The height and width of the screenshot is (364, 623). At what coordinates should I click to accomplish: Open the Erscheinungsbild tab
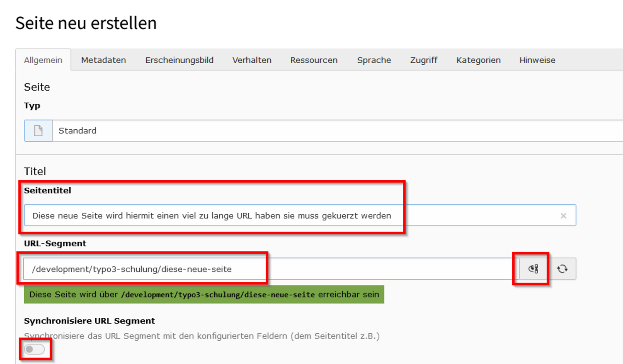pos(179,60)
